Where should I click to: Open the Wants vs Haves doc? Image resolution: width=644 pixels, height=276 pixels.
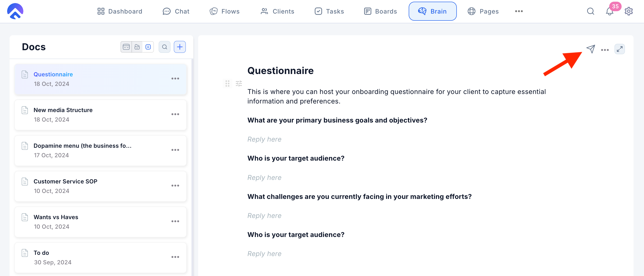pyautogui.click(x=56, y=217)
